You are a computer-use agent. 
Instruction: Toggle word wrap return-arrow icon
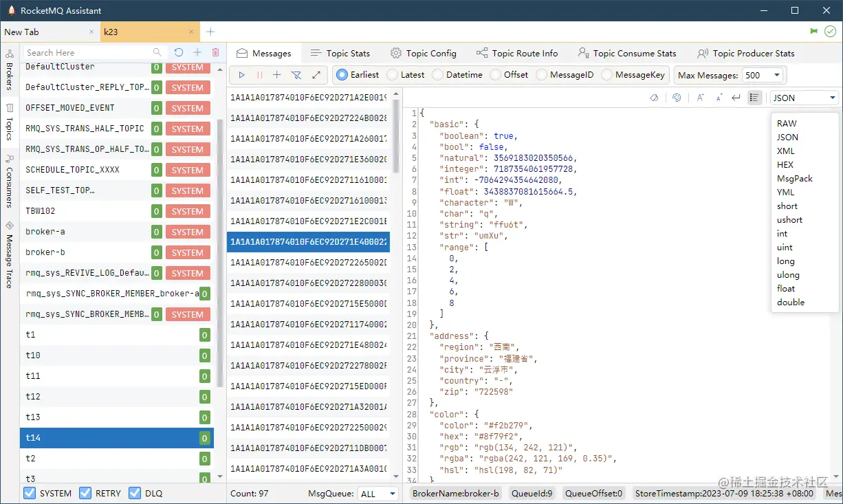point(736,98)
